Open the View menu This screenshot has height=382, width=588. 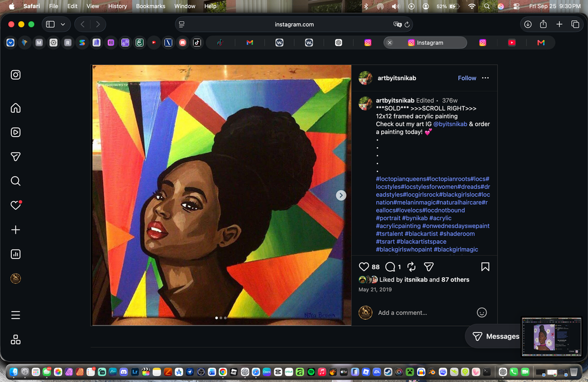click(93, 6)
